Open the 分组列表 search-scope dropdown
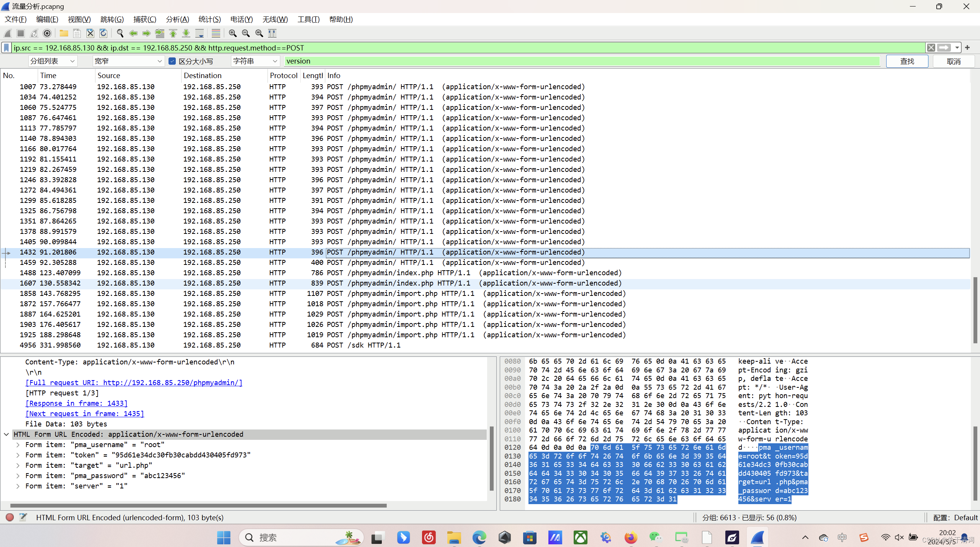 52,61
